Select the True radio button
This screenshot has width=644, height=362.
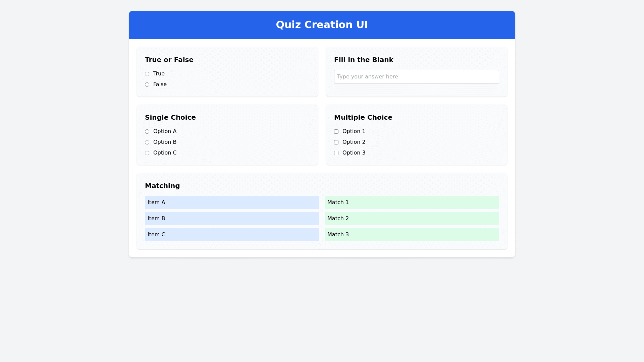tap(147, 74)
